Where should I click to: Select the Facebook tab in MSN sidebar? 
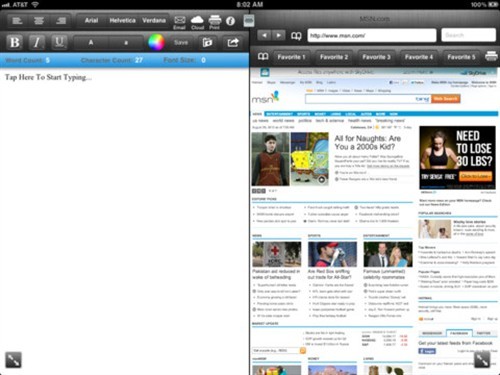point(459,333)
